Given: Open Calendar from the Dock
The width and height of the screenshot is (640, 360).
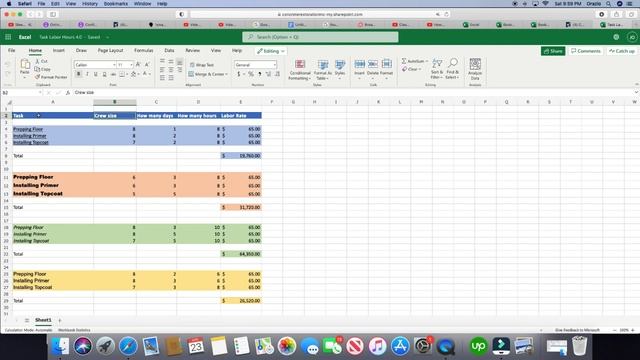Looking at the screenshot, I should [196, 346].
